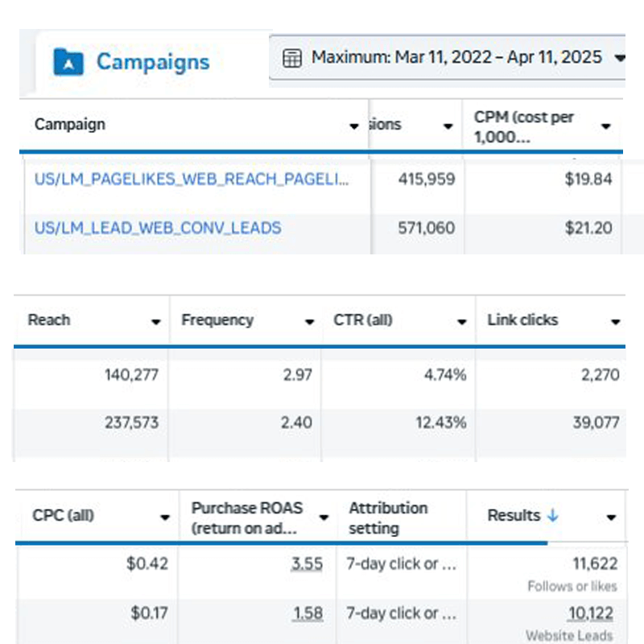
Task: Click the blue sort arrow next to Results
Action: (552, 515)
